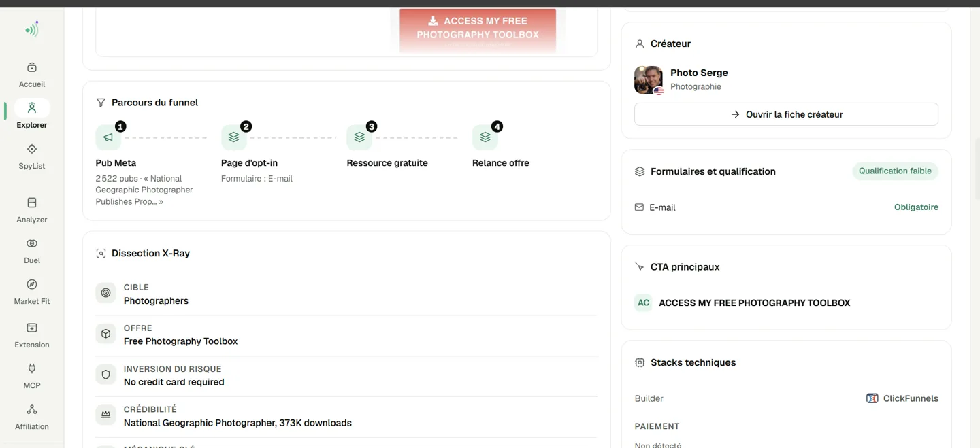980x448 pixels.
Task: Click the Créateur person icon
Action: [640, 44]
